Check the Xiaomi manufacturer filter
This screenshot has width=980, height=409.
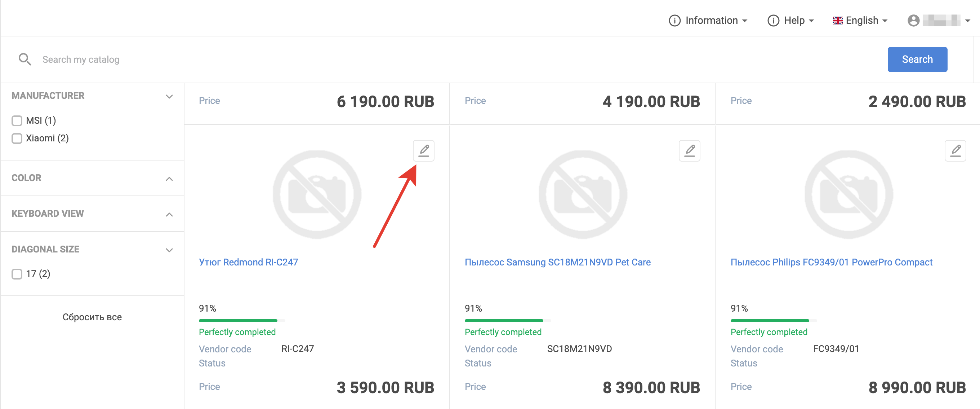click(17, 138)
